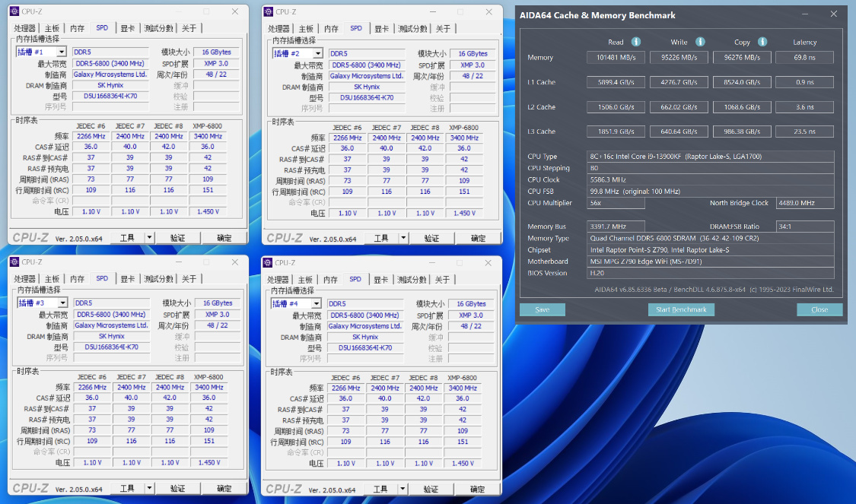Click the info icon next to Copy
The image size is (856, 504).
[x=762, y=42]
